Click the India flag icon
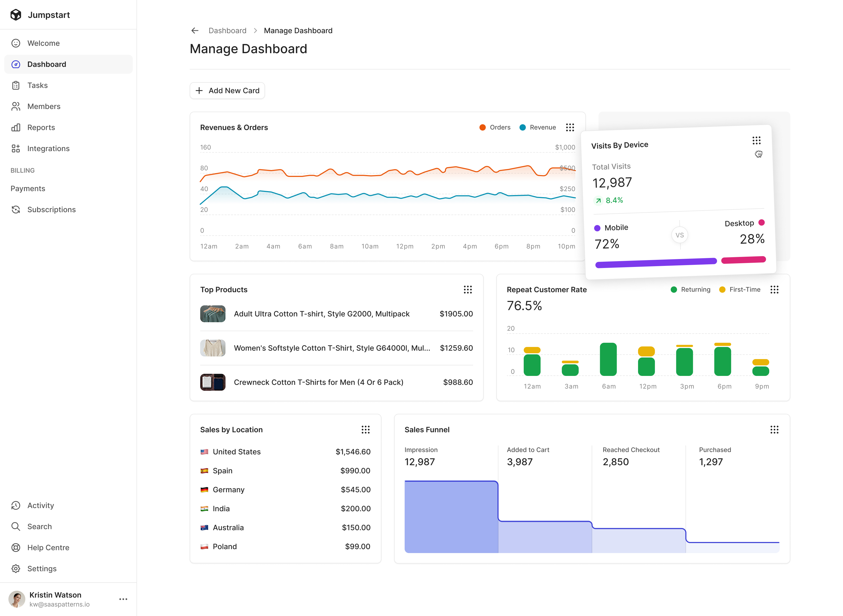 [x=204, y=509]
